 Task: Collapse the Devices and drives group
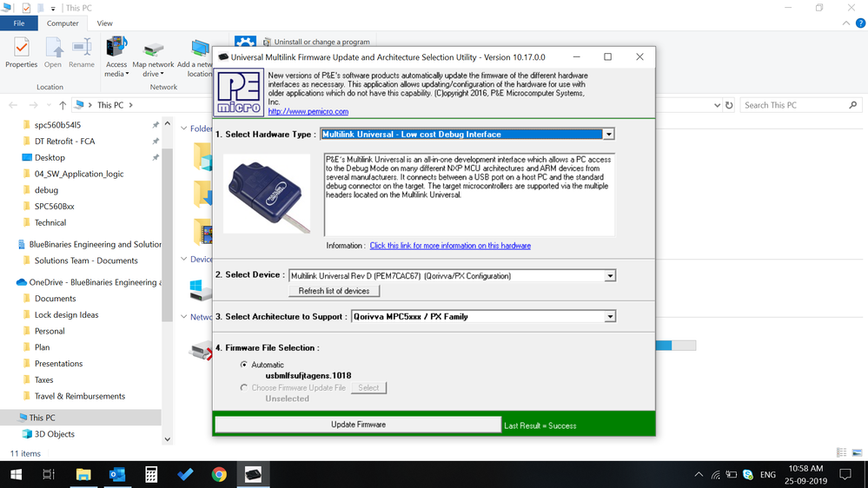click(x=184, y=259)
